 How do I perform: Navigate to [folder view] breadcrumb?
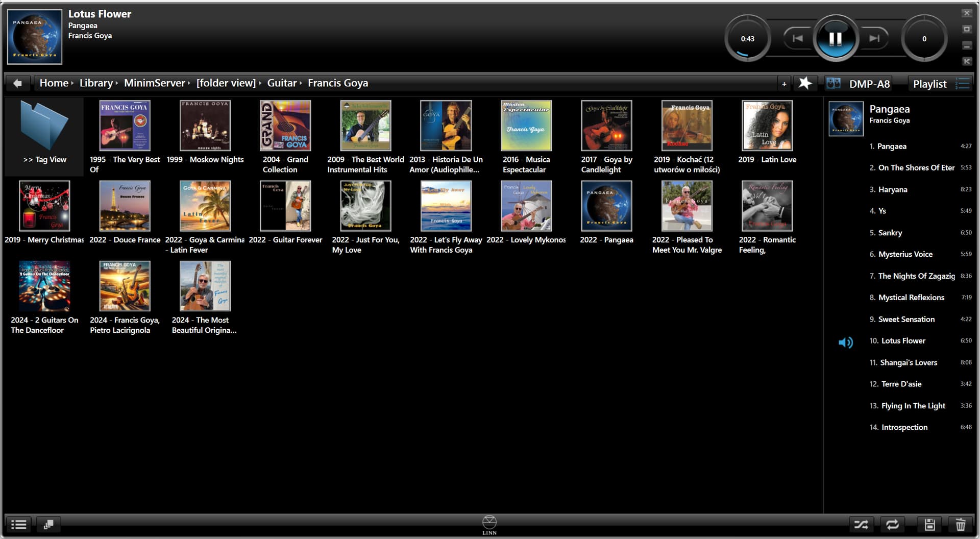[x=226, y=83]
